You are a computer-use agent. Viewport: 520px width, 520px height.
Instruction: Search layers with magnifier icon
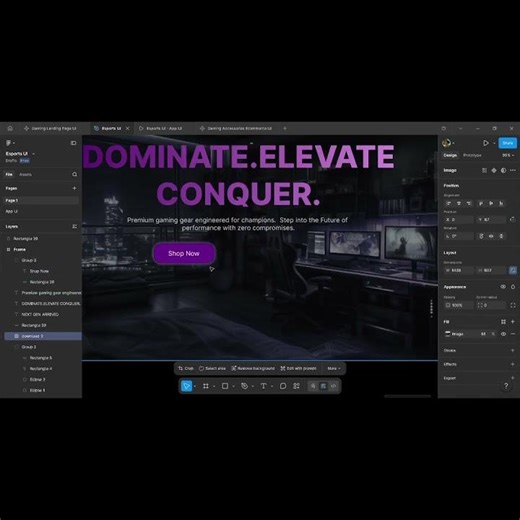(x=74, y=174)
